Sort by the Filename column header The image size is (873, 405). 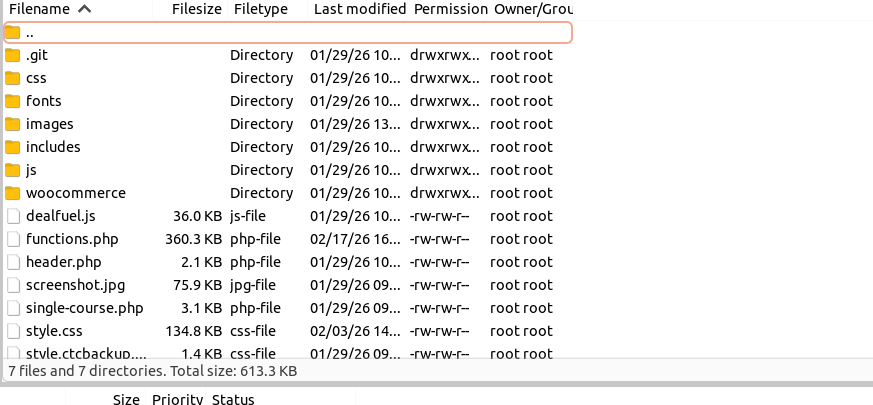tap(40, 9)
